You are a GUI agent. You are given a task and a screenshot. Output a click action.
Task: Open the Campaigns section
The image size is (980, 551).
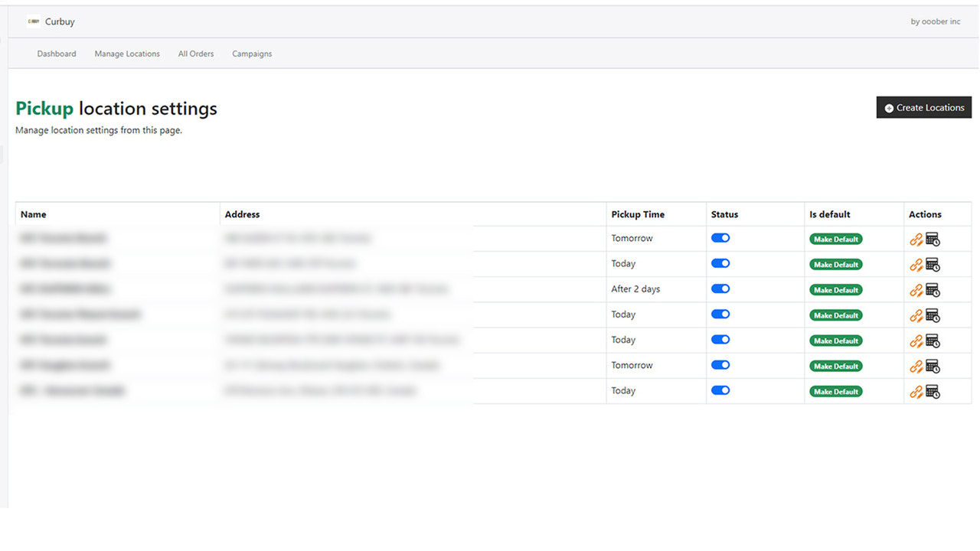click(x=252, y=54)
